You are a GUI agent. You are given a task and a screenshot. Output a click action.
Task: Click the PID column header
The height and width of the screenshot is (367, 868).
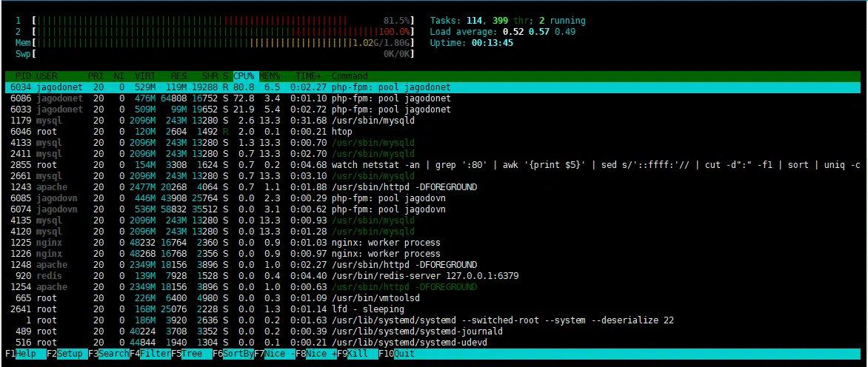coord(23,76)
